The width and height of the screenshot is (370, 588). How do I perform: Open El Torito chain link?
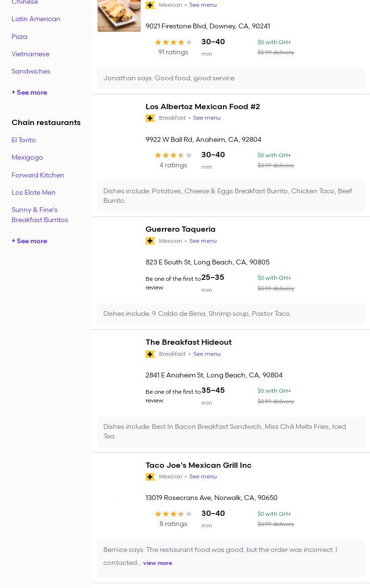click(24, 140)
